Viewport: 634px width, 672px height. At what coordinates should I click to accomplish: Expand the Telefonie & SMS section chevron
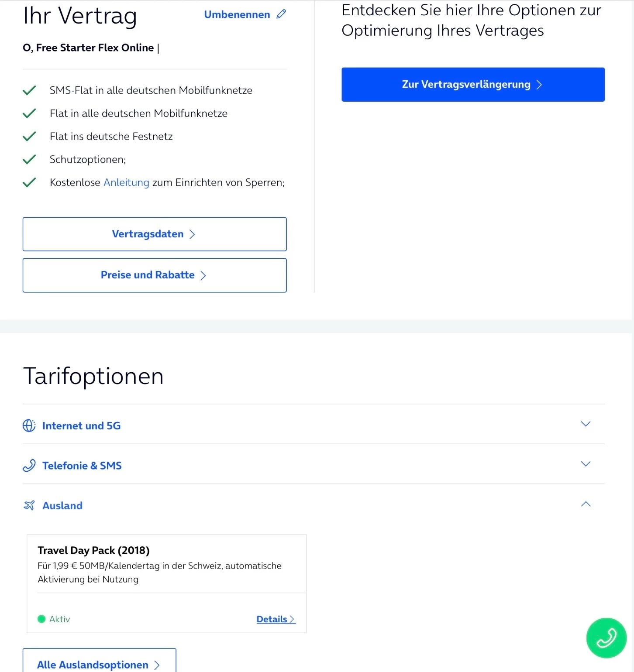586,463
